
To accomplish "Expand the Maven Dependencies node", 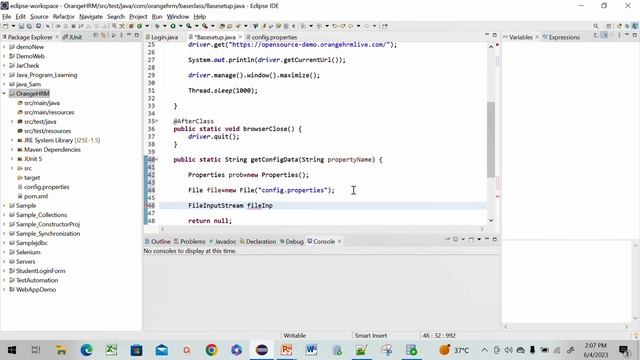I will tap(12, 150).
